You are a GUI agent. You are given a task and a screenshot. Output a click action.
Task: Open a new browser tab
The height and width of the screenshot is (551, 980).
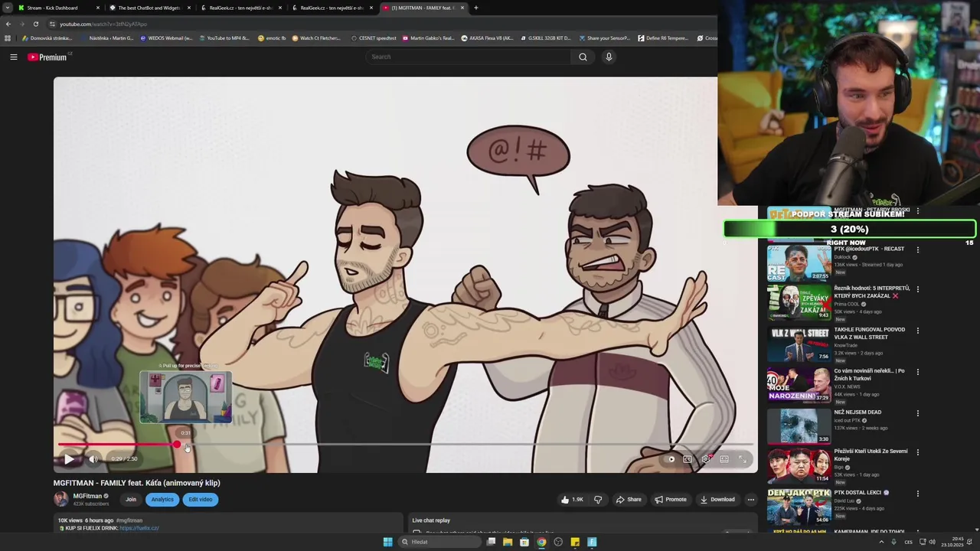tap(475, 8)
